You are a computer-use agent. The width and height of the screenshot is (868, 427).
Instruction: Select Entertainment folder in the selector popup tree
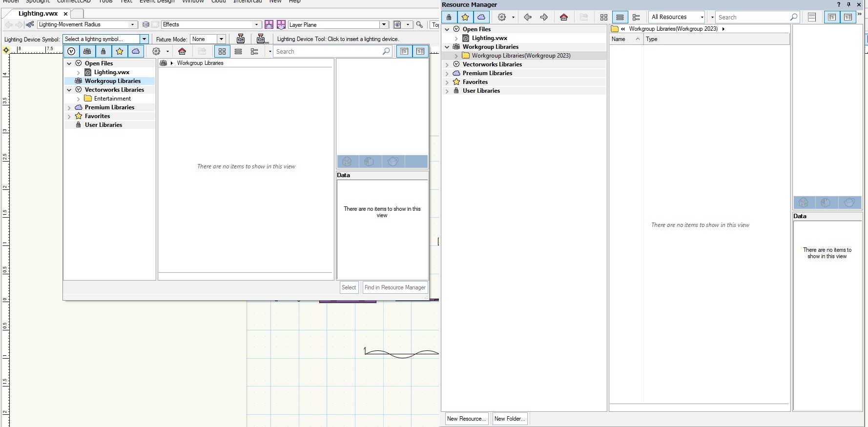112,99
